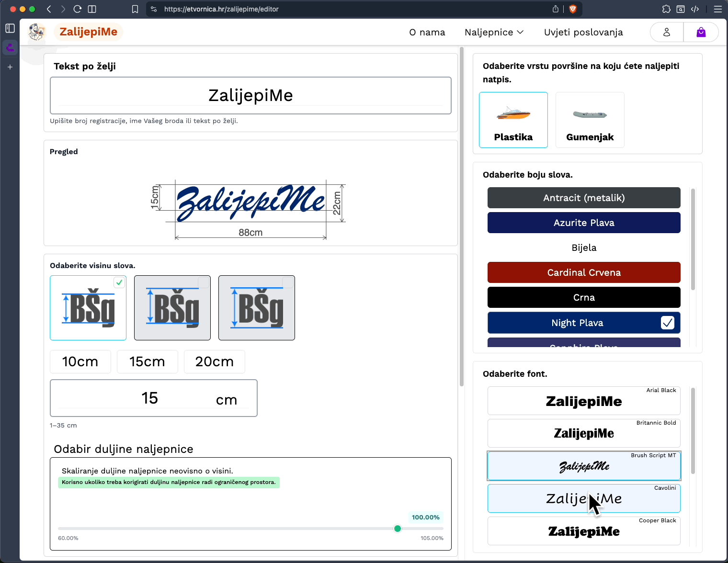Open the O nama page
The image size is (728, 563).
pyautogui.click(x=427, y=32)
